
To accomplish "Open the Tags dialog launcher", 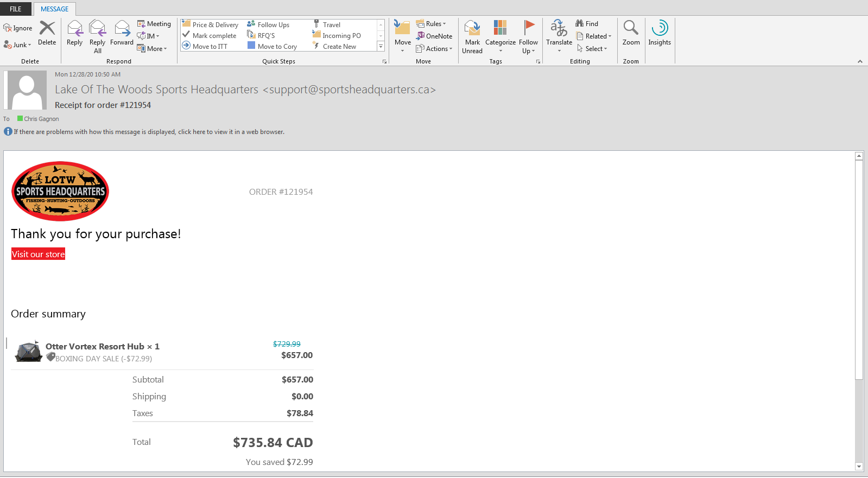I will click(x=538, y=62).
